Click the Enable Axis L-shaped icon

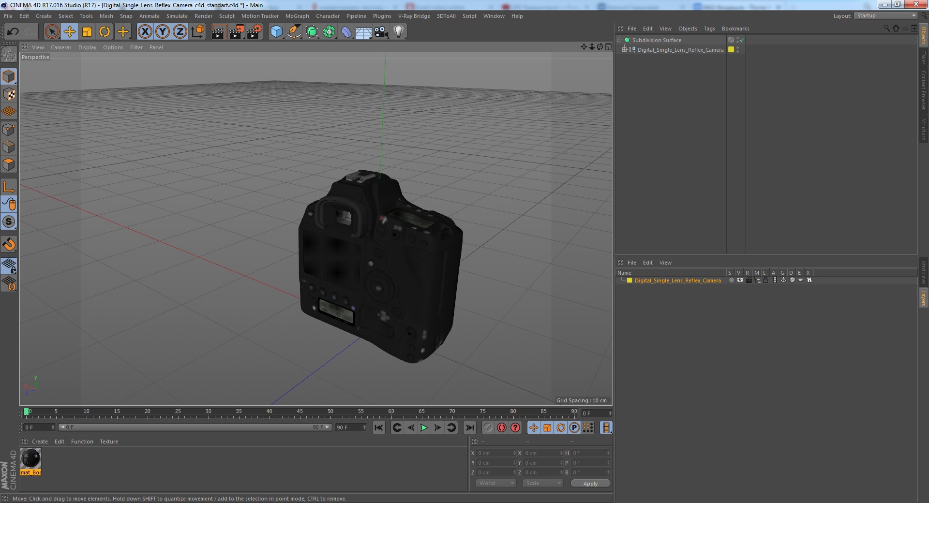[9, 187]
